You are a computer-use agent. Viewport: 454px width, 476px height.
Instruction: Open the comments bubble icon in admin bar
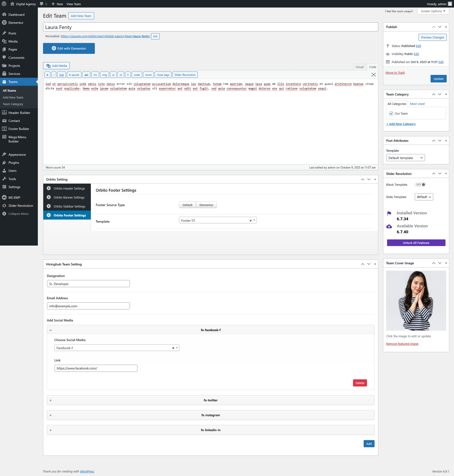point(42,4)
